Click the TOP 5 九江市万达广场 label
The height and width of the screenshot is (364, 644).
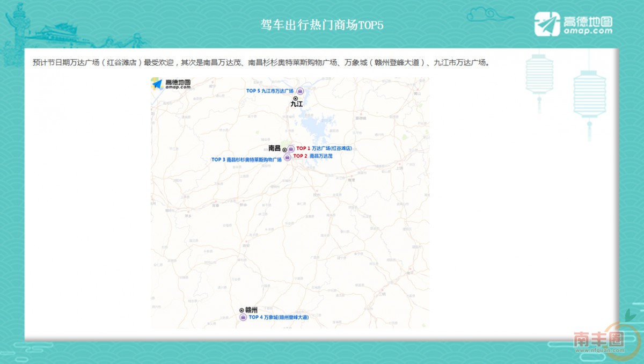click(x=270, y=91)
